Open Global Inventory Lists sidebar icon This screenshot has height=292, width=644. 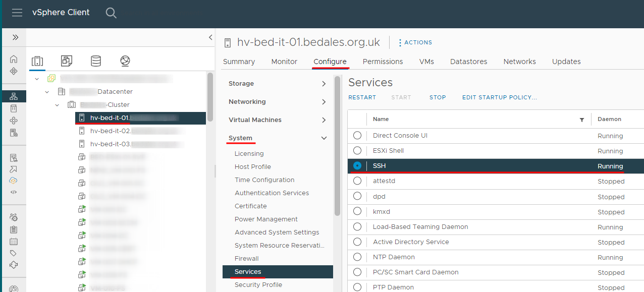click(14, 133)
